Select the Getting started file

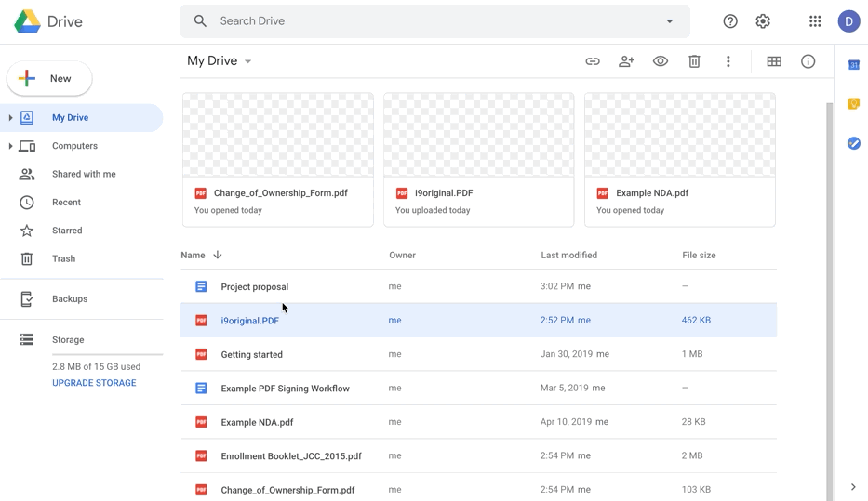click(478, 354)
